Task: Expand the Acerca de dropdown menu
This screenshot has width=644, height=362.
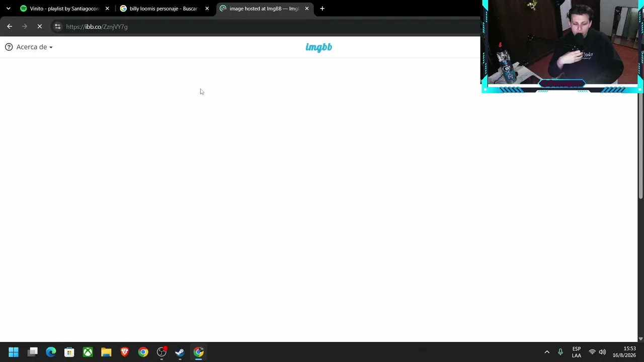Action: [34, 47]
